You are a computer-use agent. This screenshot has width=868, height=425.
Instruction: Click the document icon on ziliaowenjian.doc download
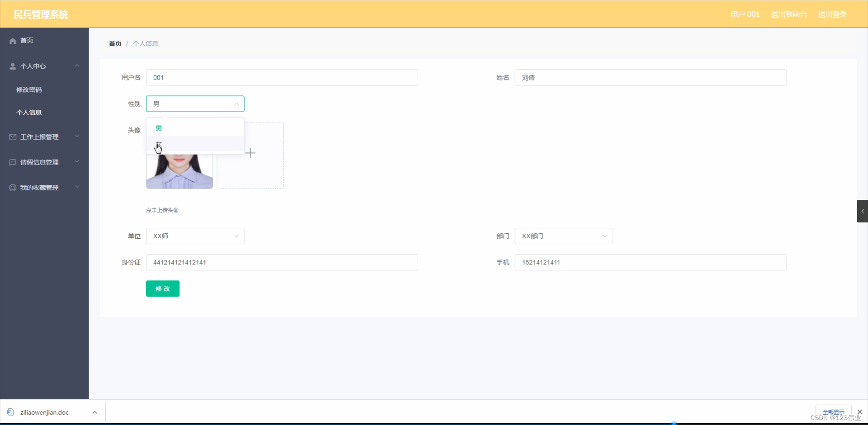pyautogui.click(x=9, y=412)
